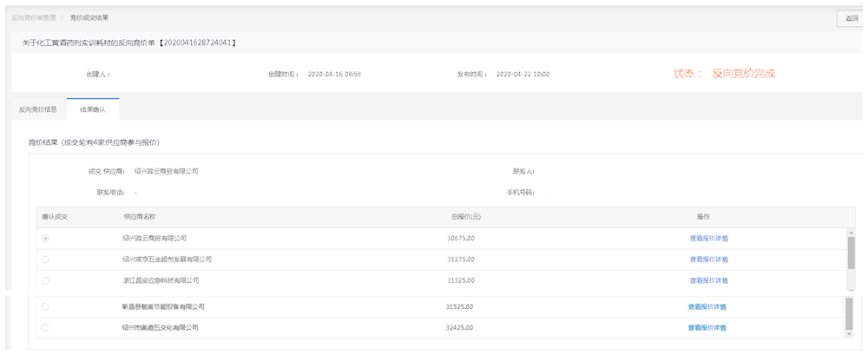Click 查看报价详情 in the 31325.00 row
Screen dimensions: 868x355
708,280
